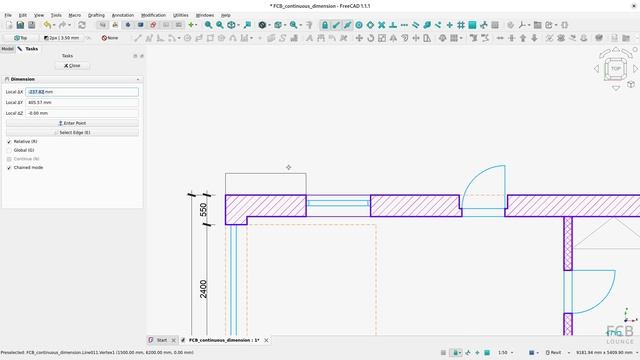Click the Local ΔY input field
This screenshot has height=360, width=640.
(x=82, y=102)
